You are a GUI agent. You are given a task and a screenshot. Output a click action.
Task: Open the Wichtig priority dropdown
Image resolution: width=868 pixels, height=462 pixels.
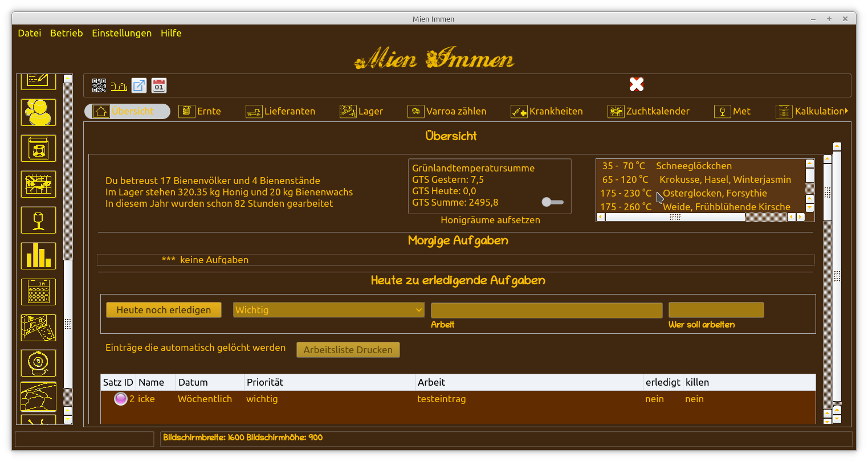pyautogui.click(x=328, y=310)
